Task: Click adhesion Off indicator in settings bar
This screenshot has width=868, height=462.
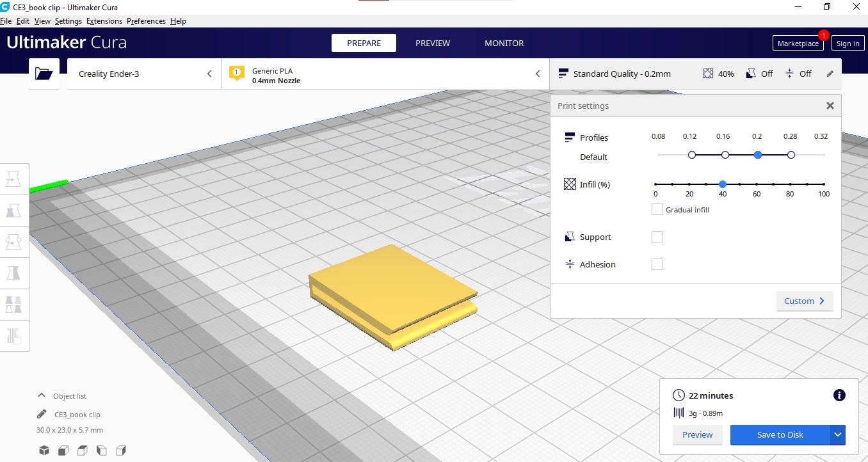Action: point(798,74)
